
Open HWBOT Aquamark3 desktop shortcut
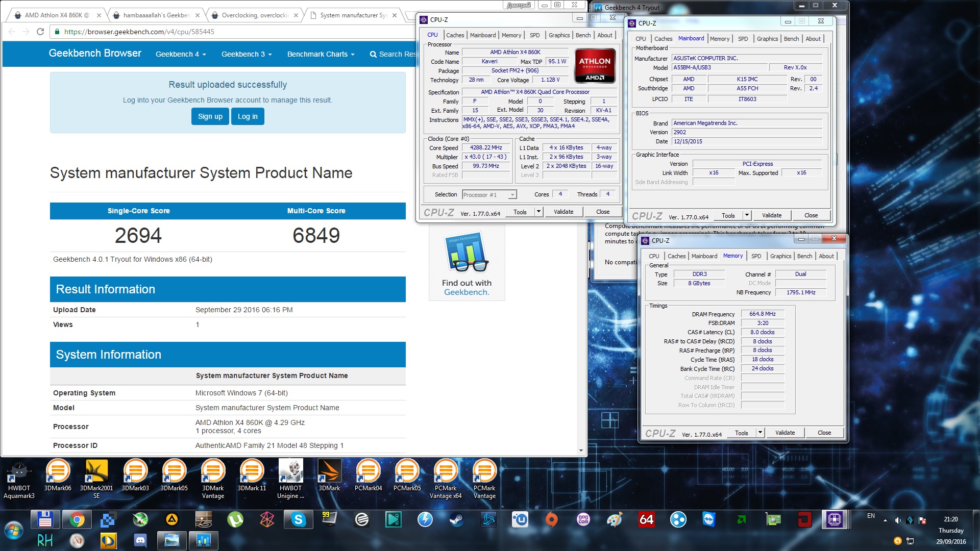pos(19,479)
